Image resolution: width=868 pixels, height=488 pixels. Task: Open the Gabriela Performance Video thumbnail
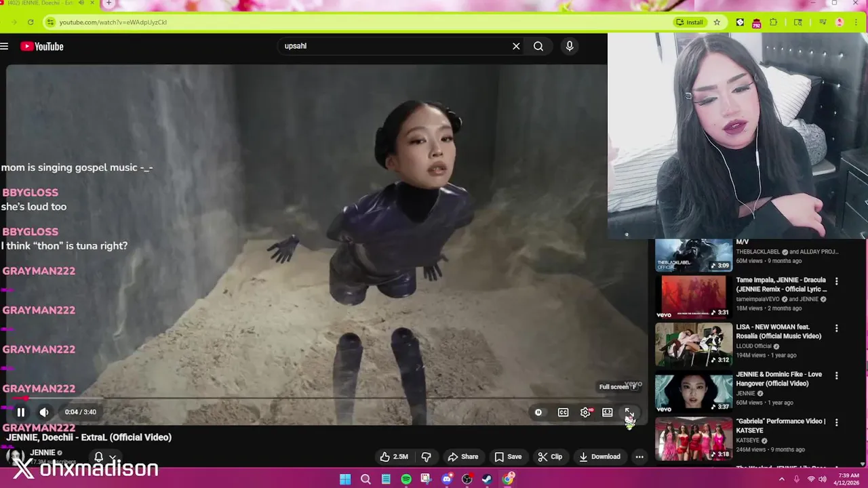pos(693,439)
